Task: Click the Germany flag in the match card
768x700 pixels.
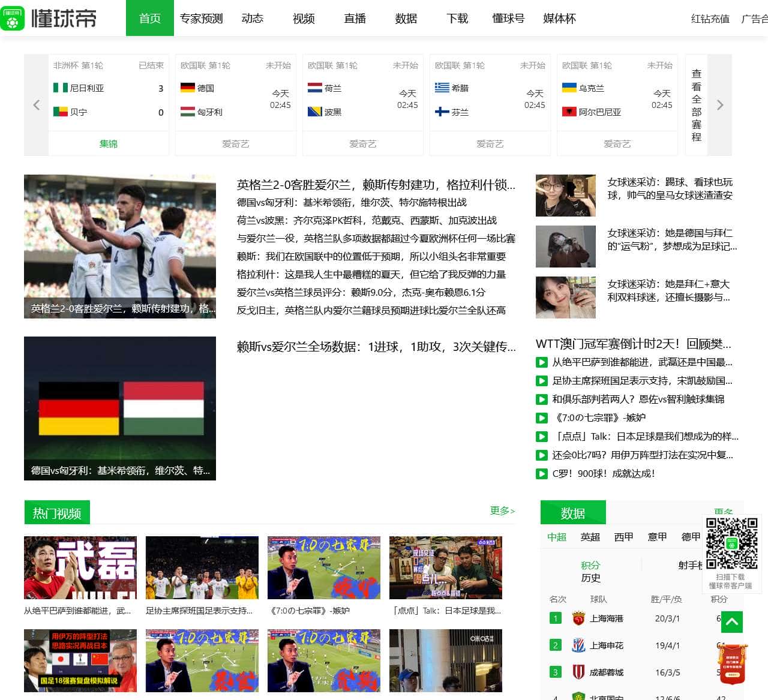Action: tap(187, 88)
